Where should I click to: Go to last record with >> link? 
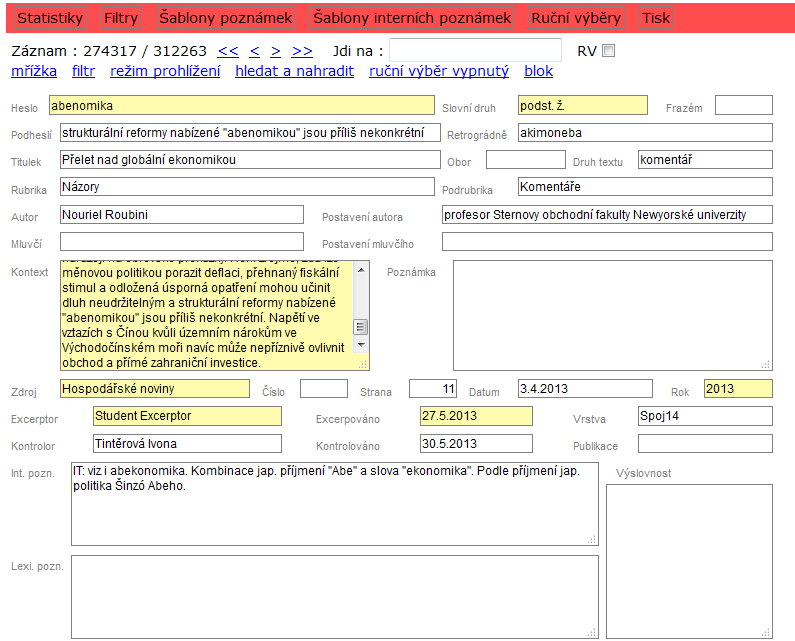pyautogui.click(x=302, y=51)
